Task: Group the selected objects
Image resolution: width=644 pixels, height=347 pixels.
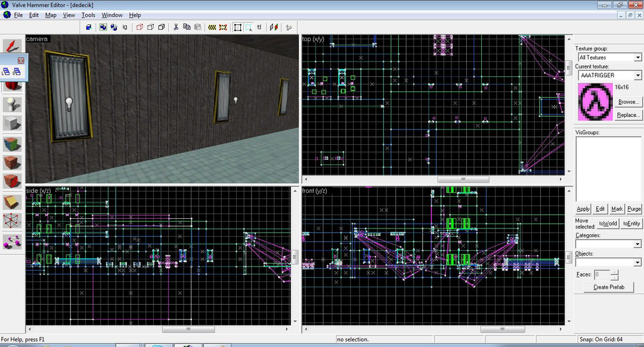Action: click(x=103, y=27)
